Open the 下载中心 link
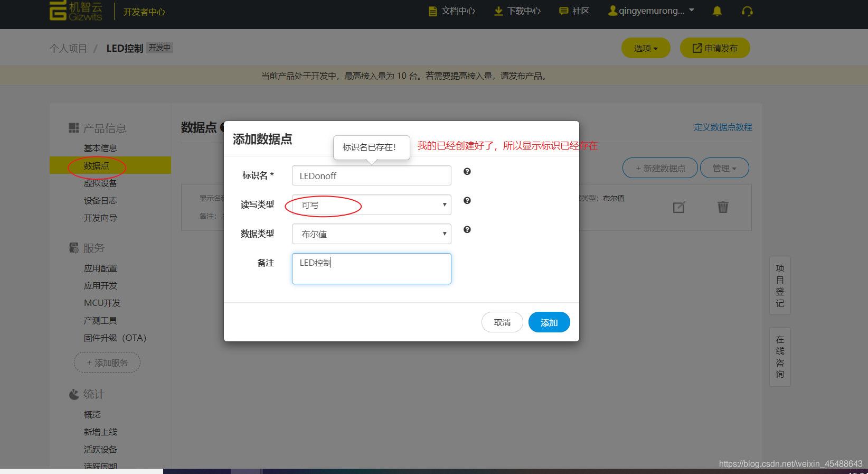 524,11
